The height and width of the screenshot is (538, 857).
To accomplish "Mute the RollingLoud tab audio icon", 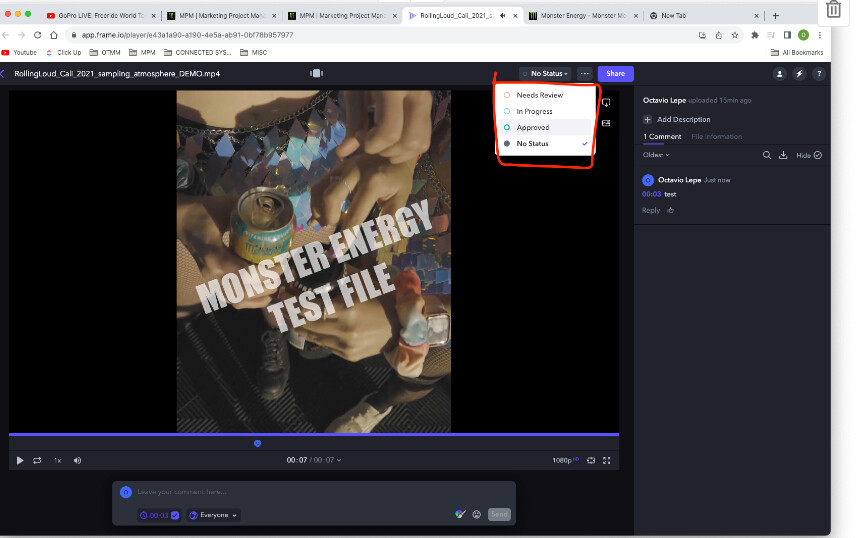I will coord(502,16).
